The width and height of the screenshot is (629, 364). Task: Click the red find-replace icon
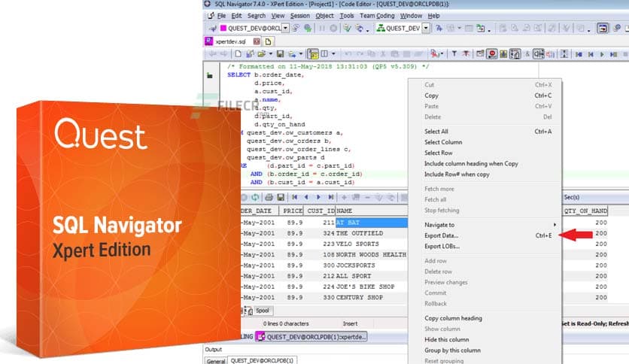coord(434,53)
